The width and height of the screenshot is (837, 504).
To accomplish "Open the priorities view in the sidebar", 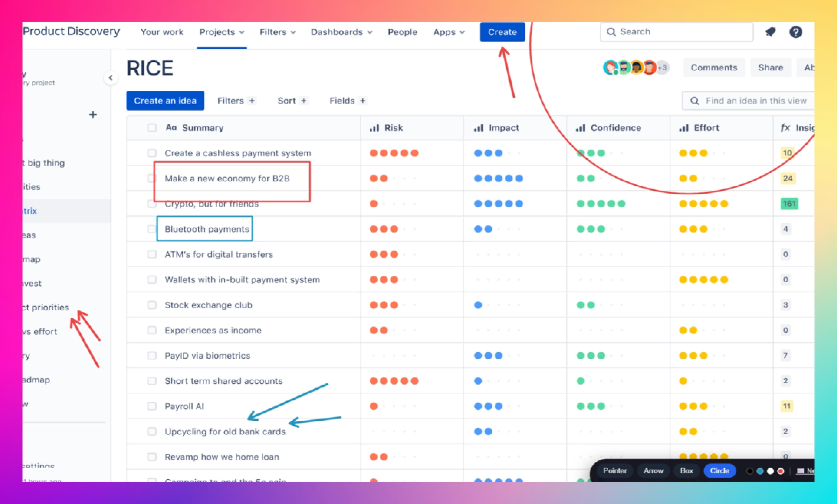I will (46, 308).
